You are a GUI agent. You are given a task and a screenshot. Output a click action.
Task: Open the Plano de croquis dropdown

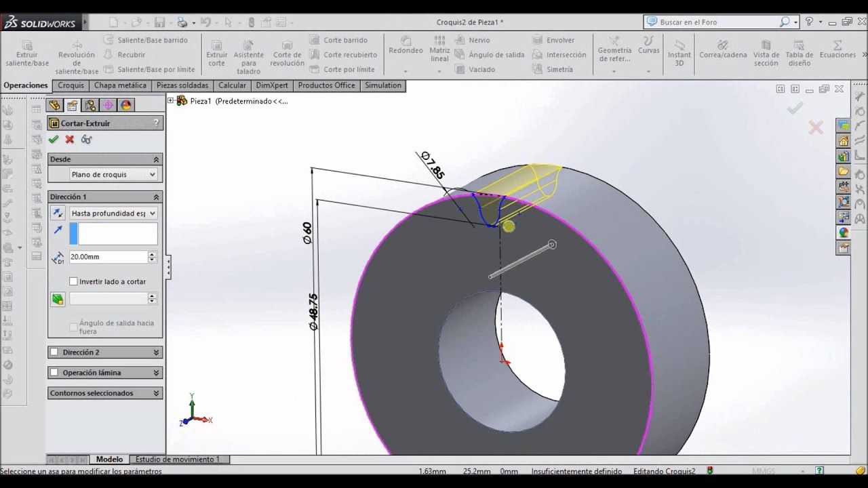pos(113,174)
